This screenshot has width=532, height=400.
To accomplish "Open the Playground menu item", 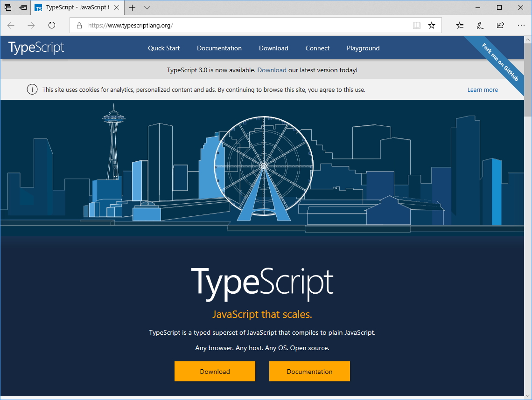I will pyautogui.click(x=363, y=48).
